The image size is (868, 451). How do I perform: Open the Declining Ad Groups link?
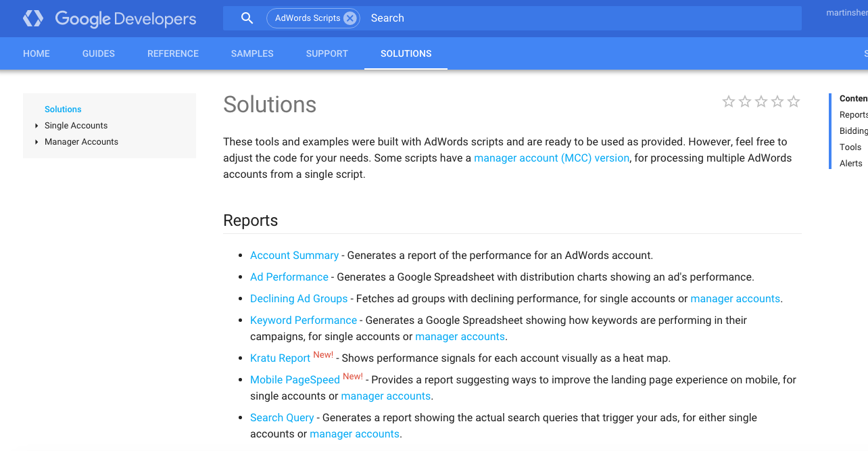click(299, 298)
